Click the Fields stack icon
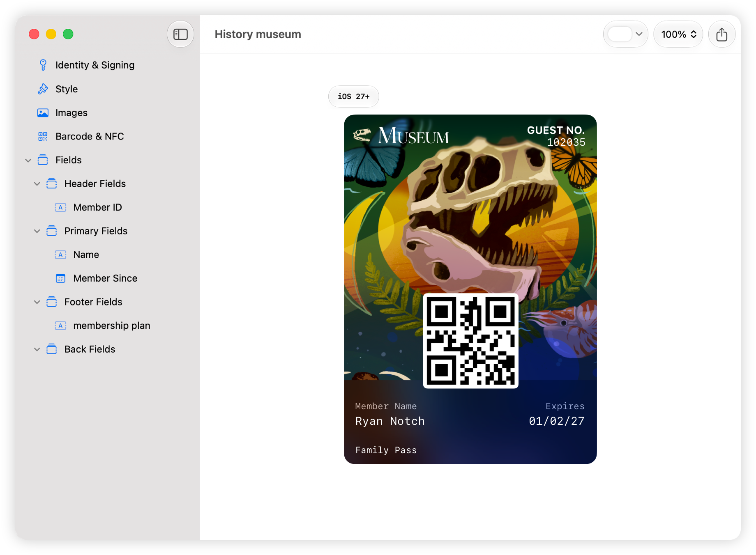Screen dimensions: 756x555 [43, 160]
